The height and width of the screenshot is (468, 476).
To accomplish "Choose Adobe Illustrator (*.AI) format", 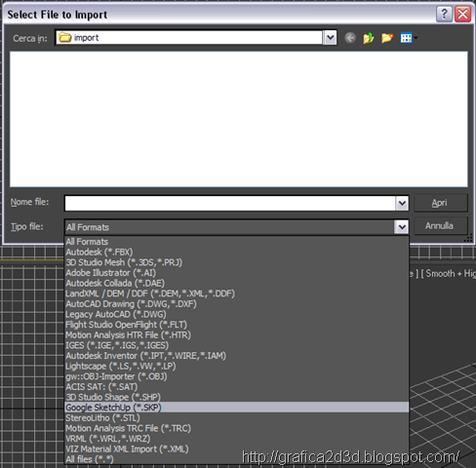I will pos(236,273).
